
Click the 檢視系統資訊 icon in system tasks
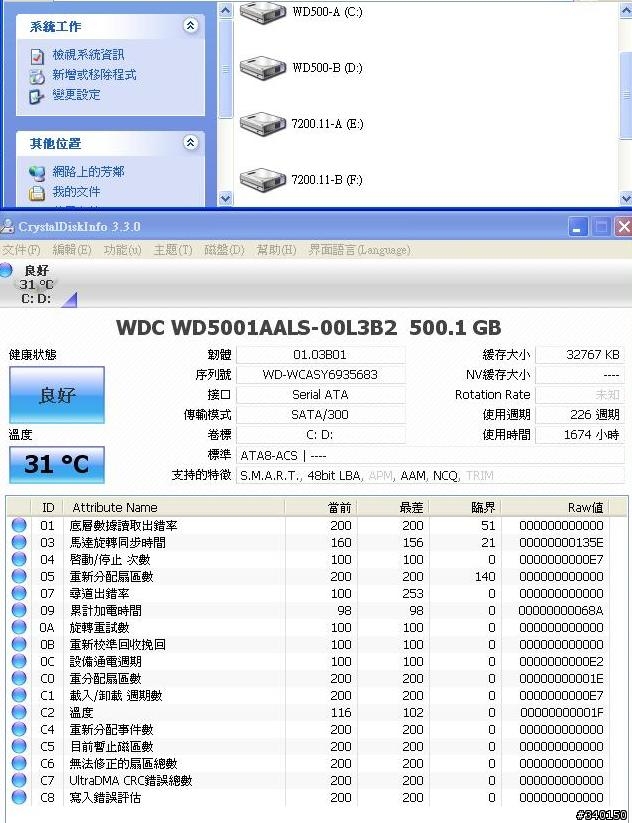(37, 56)
